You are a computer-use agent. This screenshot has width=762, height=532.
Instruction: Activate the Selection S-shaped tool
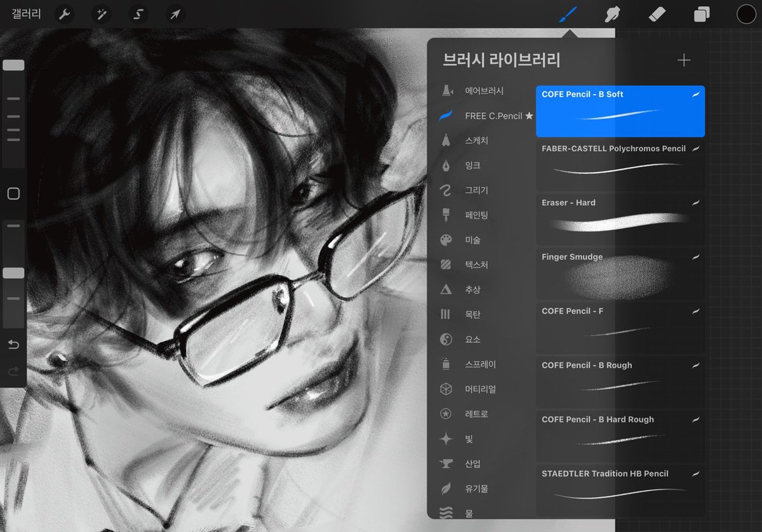138,14
